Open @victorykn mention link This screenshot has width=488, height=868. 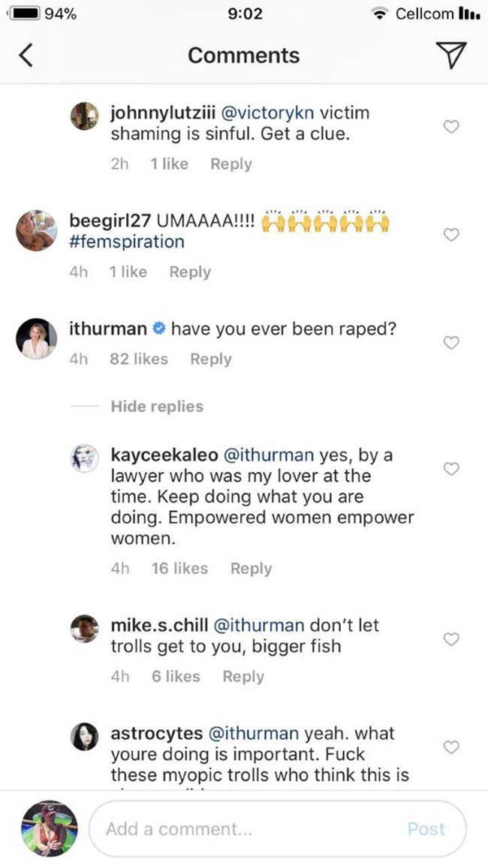[261, 113]
